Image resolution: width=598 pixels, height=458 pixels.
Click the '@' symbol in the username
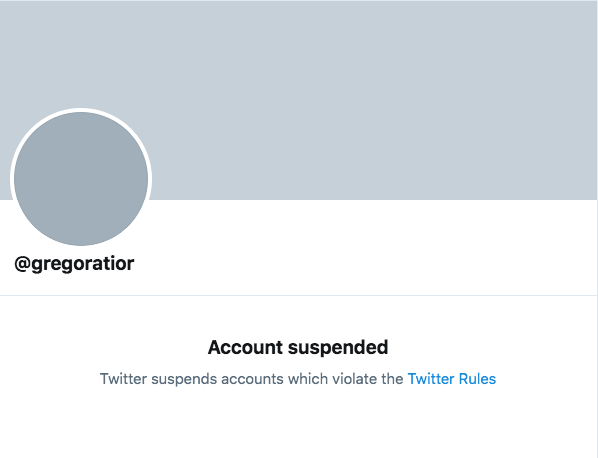tap(22, 264)
